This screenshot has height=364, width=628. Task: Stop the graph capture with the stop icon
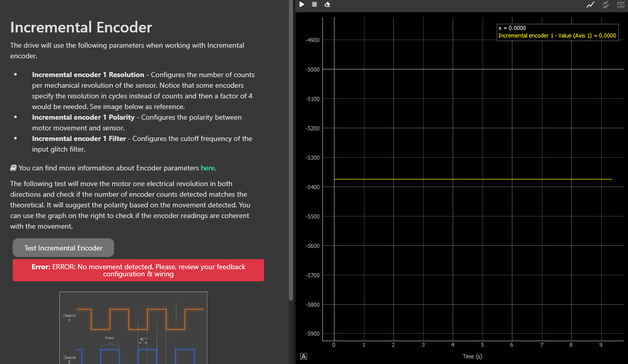click(x=314, y=5)
